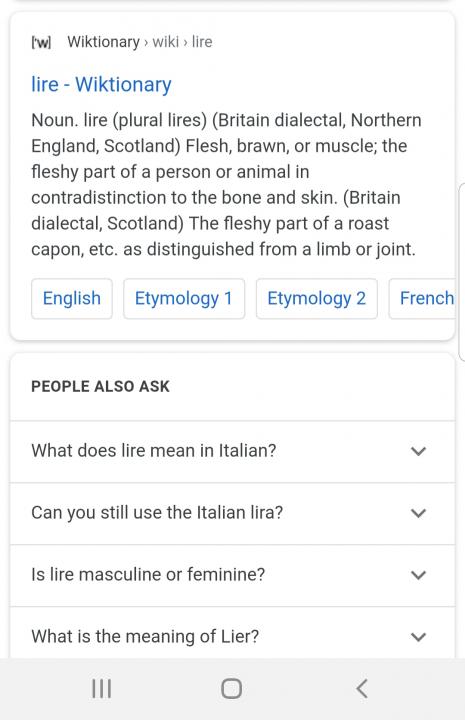This screenshot has height=720, width=465.
Task: Expand 'What is the meaning of Lier?'
Action: [x=232, y=636]
